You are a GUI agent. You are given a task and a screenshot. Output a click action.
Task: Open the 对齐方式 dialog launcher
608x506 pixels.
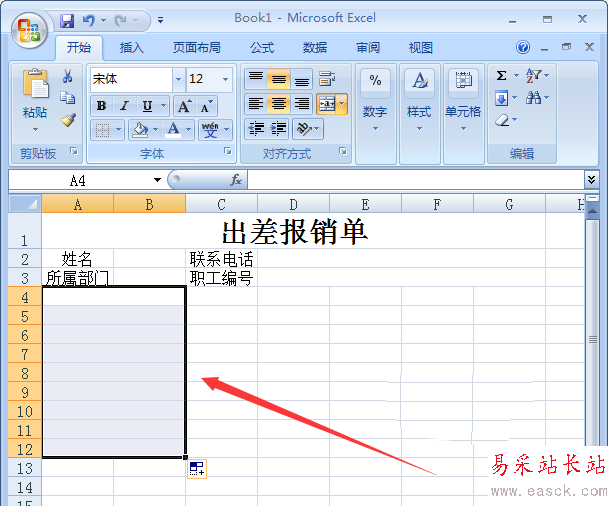coord(343,151)
